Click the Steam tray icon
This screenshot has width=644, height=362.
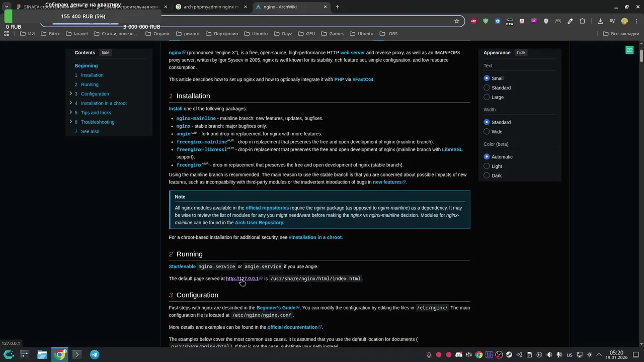pos(509,354)
